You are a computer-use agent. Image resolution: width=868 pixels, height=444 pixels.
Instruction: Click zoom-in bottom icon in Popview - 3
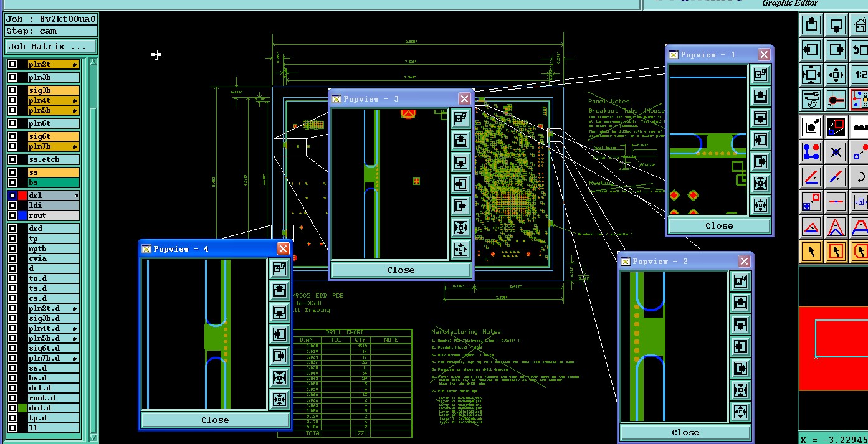click(461, 250)
